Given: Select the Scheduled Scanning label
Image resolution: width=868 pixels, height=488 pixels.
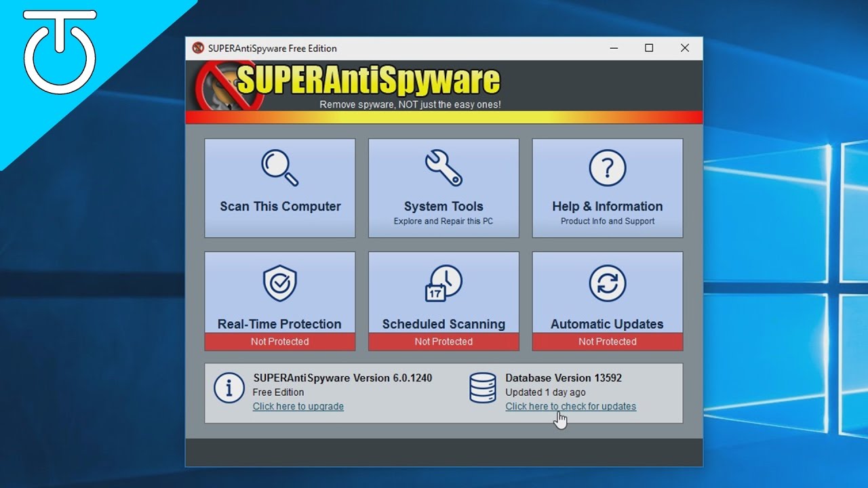Looking at the screenshot, I should pyautogui.click(x=443, y=324).
